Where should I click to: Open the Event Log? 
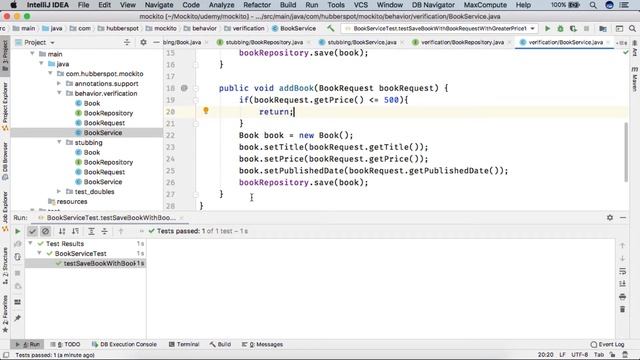[x=607, y=344]
